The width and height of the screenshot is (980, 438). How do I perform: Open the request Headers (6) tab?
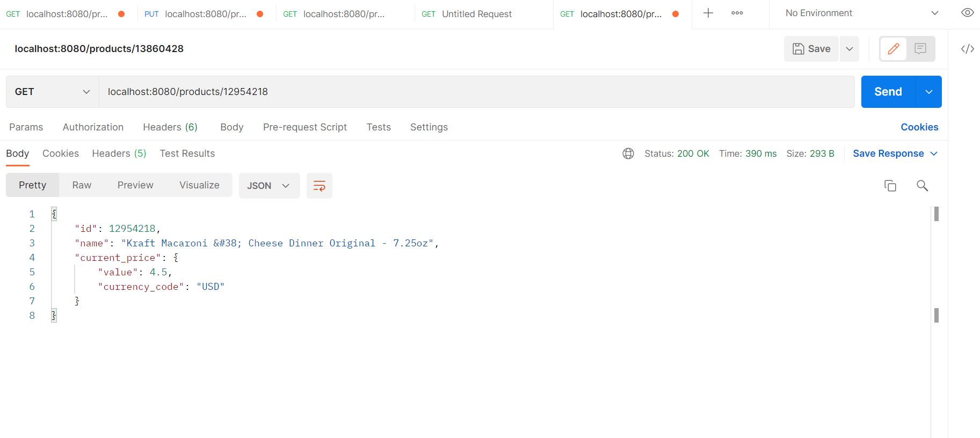pyautogui.click(x=170, y=127)
